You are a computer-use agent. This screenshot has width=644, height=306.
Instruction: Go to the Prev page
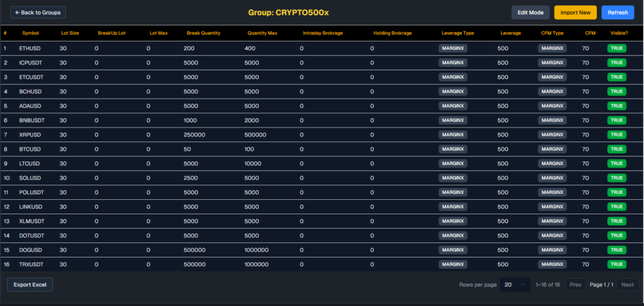click(575, 285)
